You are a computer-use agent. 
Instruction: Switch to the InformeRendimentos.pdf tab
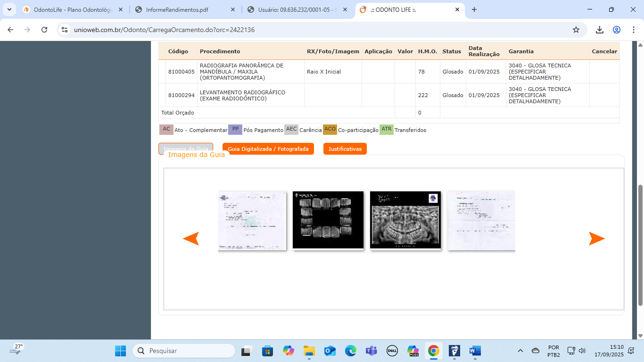(185, 9)
